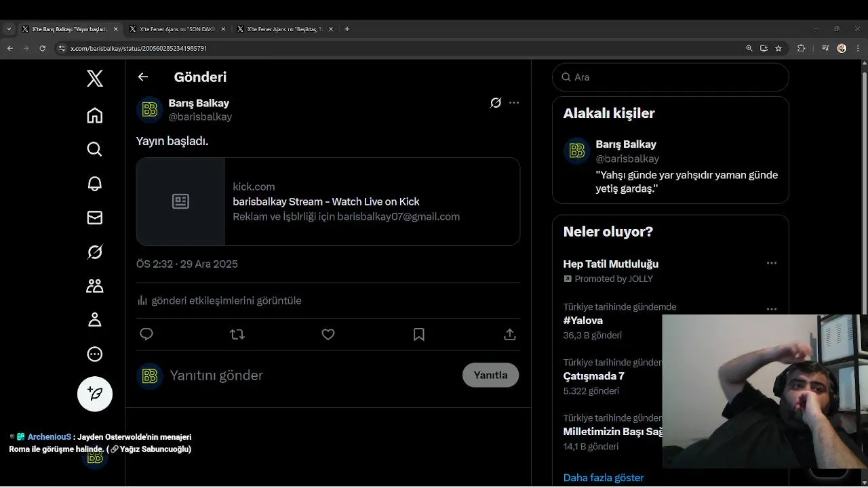Open the kick.com link card

coord(328,201)
